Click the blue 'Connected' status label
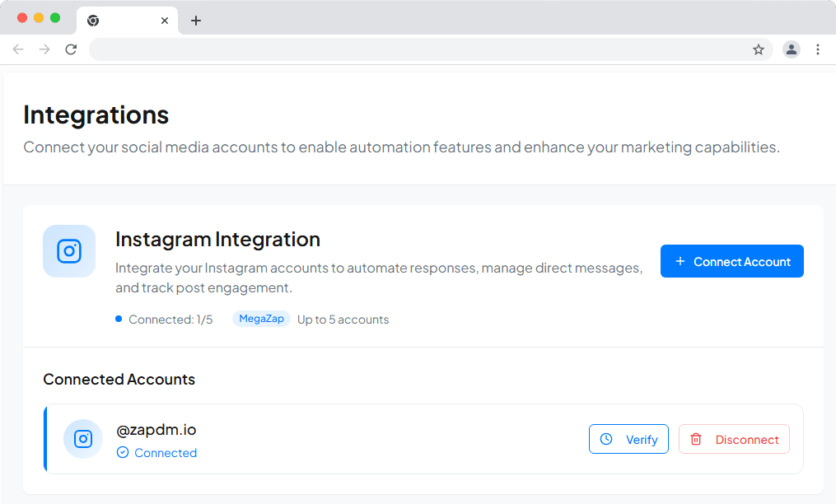 point(166,453)
